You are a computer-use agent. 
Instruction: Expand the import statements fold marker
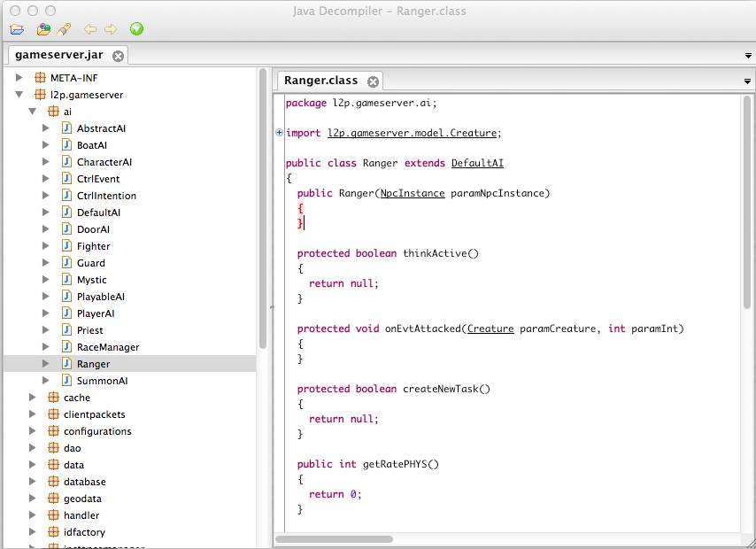click(x=279, y=133)
